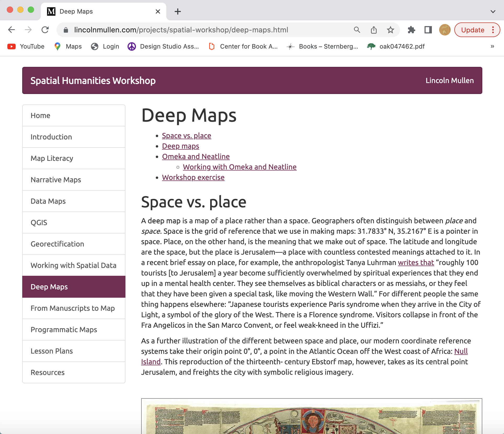Open QGIS in the sidebar

(74, 222)
